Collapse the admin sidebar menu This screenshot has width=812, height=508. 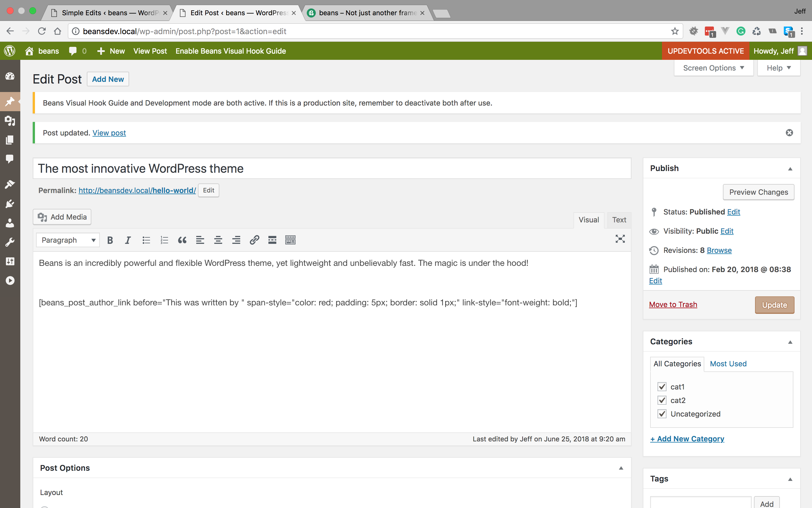(x=10, y=280)
